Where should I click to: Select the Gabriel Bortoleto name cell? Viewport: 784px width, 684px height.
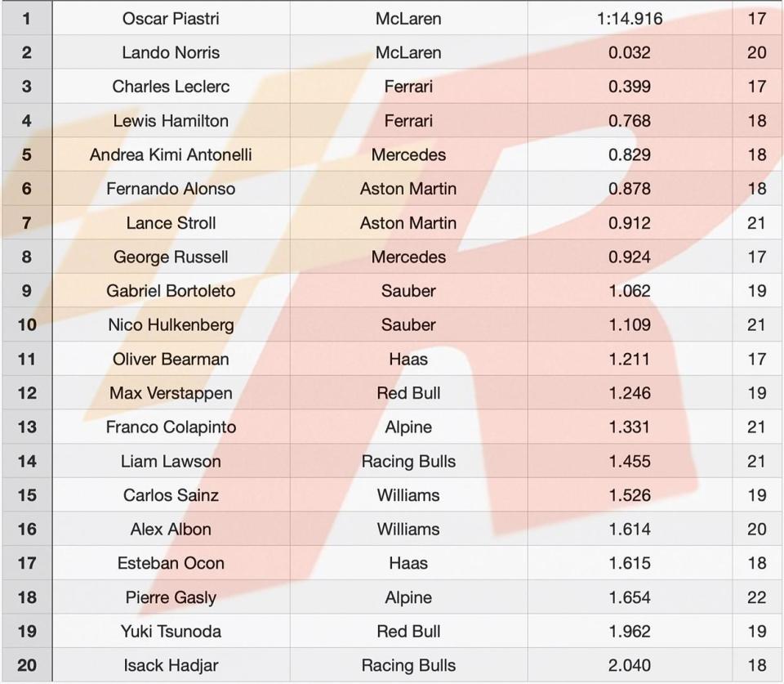pyautogui.click(x=171, y=291)
